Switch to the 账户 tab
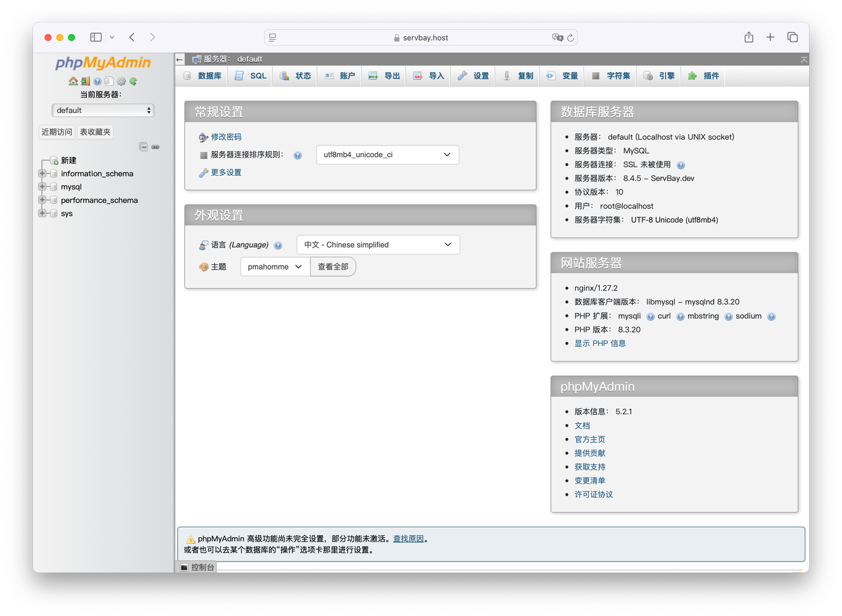842x616 pixels. pyautogui.click(x=339, y=76)
